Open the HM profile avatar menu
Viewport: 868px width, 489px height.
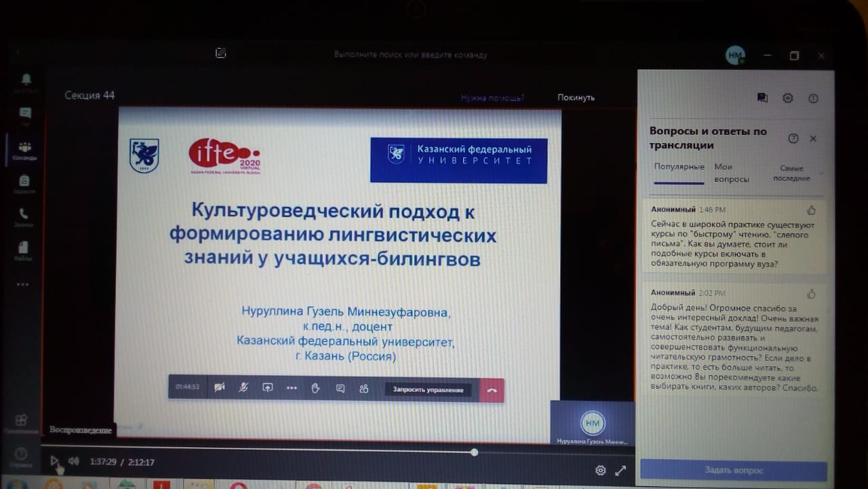(734, 56)
